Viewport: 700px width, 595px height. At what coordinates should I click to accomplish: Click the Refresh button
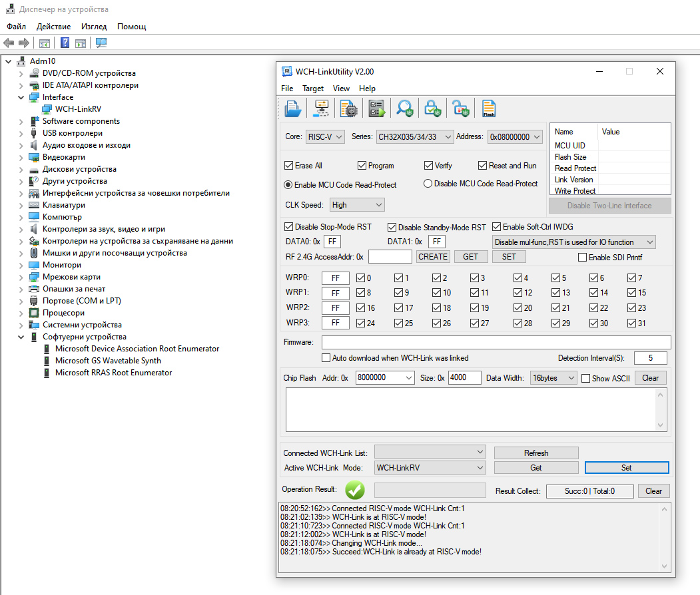536,453
